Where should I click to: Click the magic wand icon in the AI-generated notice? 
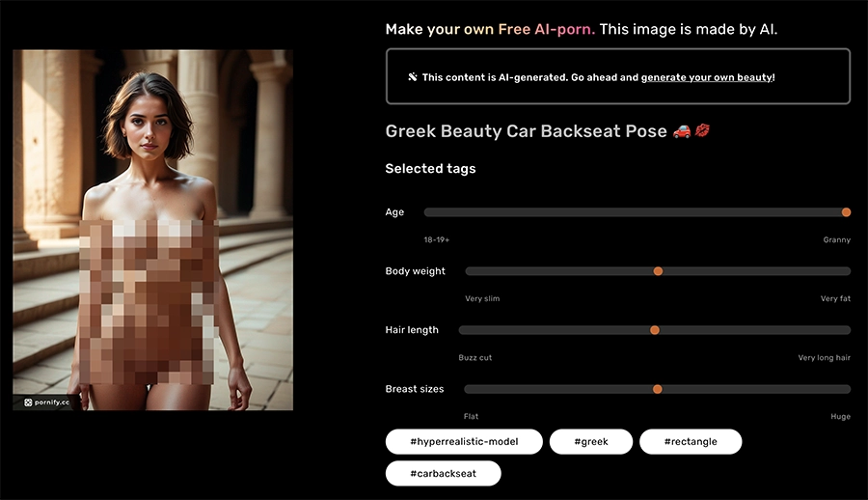(413, 77)
